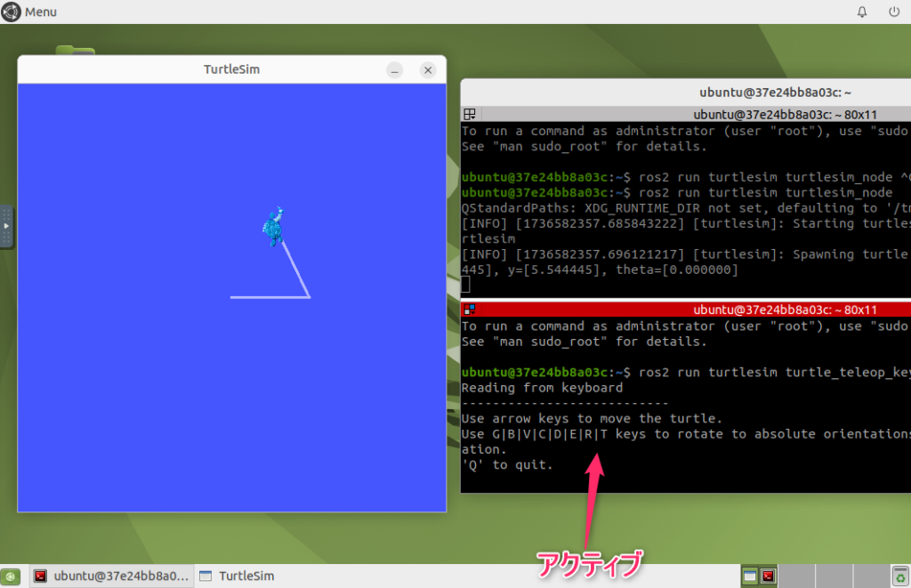The image size is (911, 588).
Task: Click the "[INFO] [1736582357.685843222]" log line
Action: pos(686,223)
